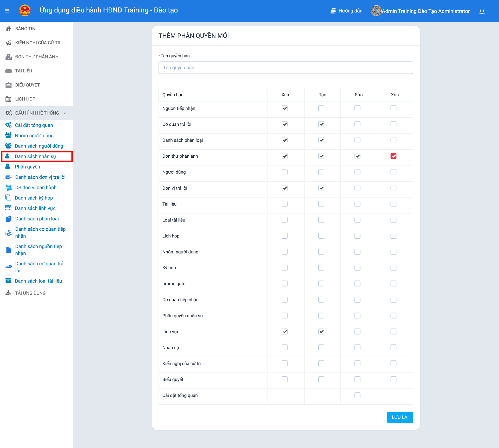499x448 pixels.
Task: Open Nhóm người dùng in the sidebar
Action: pyautogui.click(x=34, y=136)
